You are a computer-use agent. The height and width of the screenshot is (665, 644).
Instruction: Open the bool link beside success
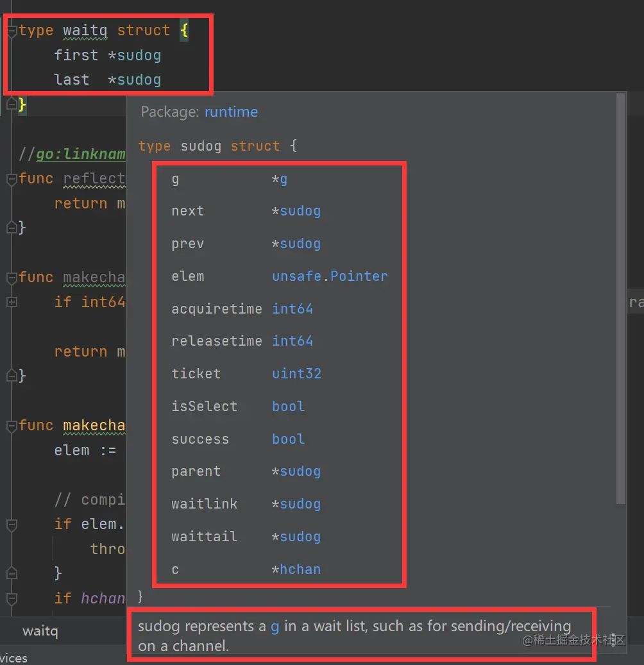point(288,439)
